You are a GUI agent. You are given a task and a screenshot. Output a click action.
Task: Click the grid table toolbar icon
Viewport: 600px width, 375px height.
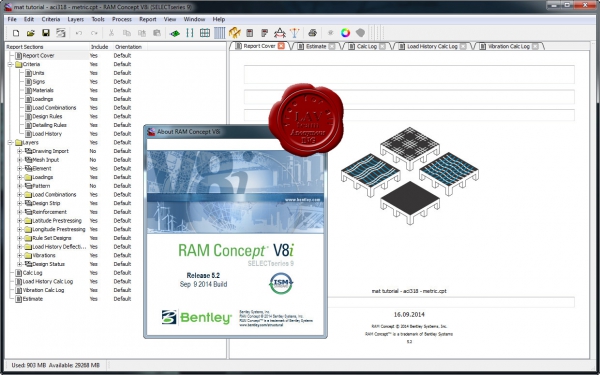(205, 33)
